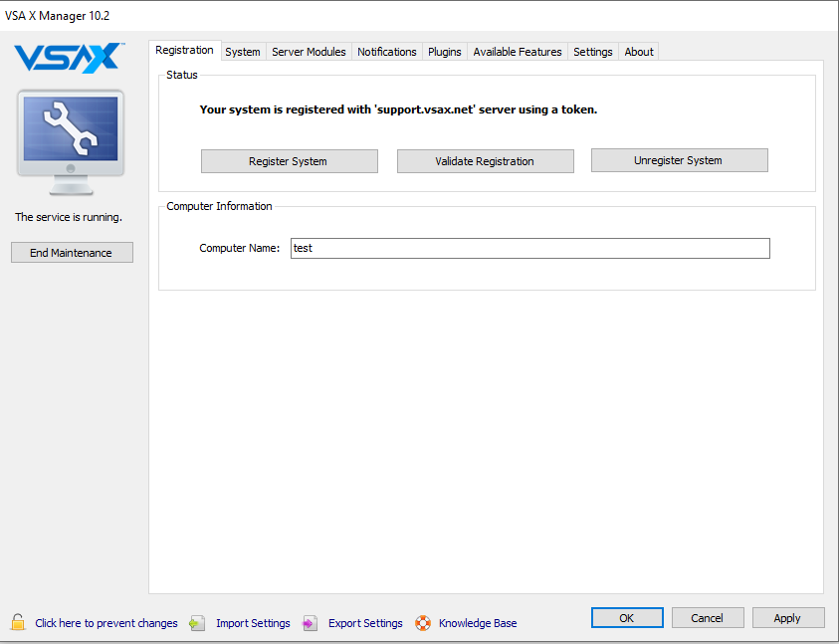Open the Server Modules tab
This screenshot has width=839, height=644.
point(309,52)
